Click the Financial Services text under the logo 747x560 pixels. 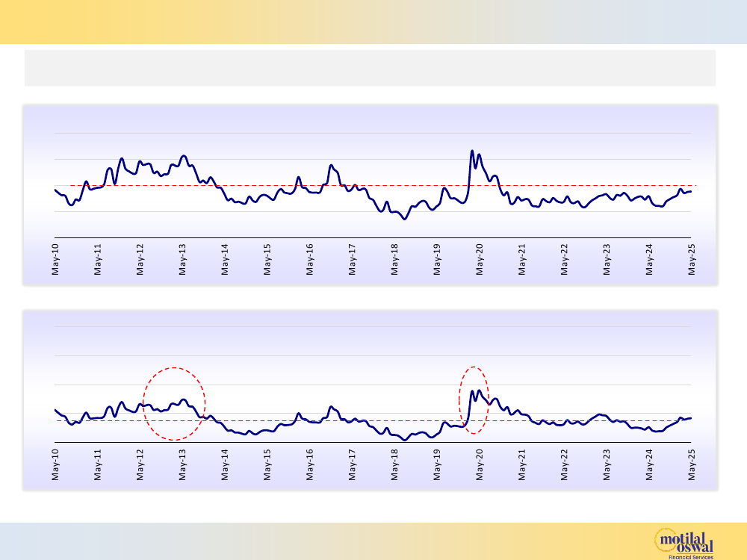tap(690, 556)
